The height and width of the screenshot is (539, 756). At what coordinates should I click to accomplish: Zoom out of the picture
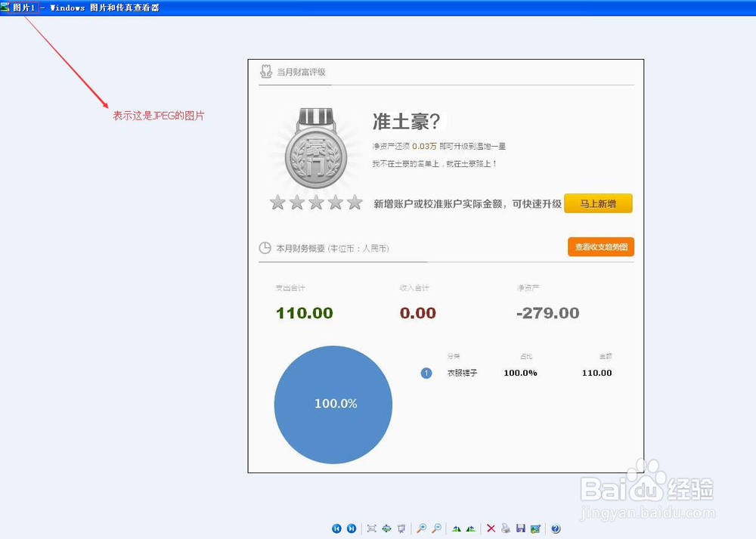436,528
